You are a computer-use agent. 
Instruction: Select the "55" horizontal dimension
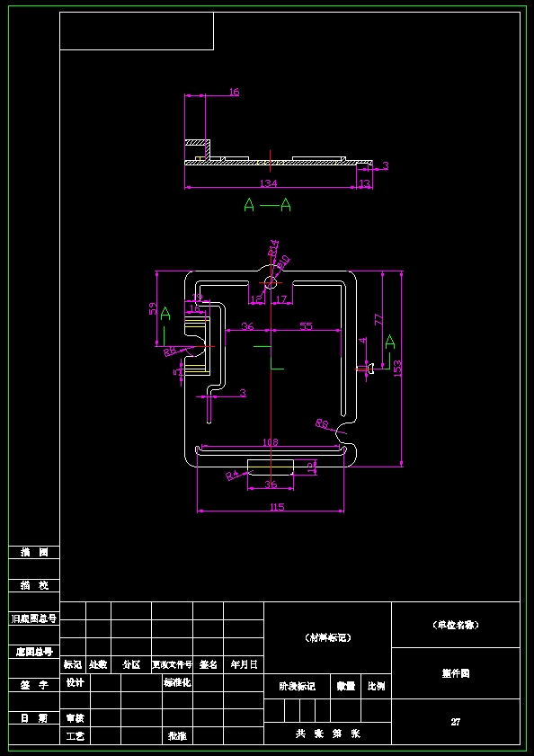coord(306,326)
